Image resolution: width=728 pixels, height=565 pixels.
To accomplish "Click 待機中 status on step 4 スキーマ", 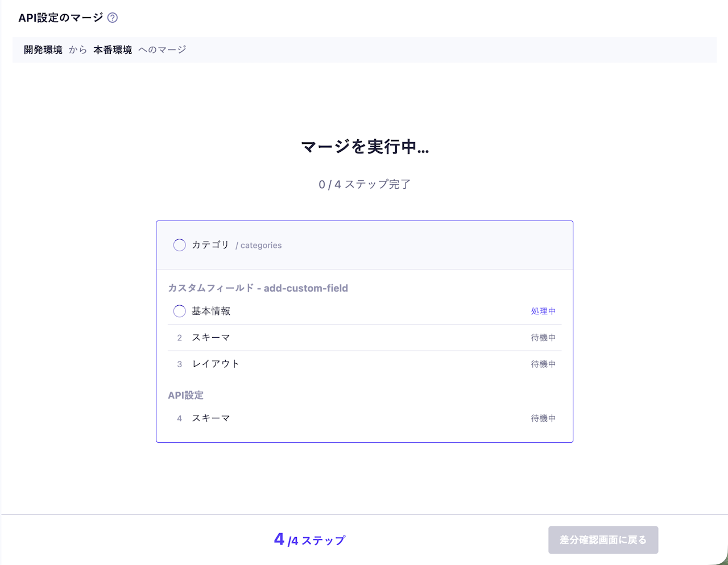I will tap(543, 418).
